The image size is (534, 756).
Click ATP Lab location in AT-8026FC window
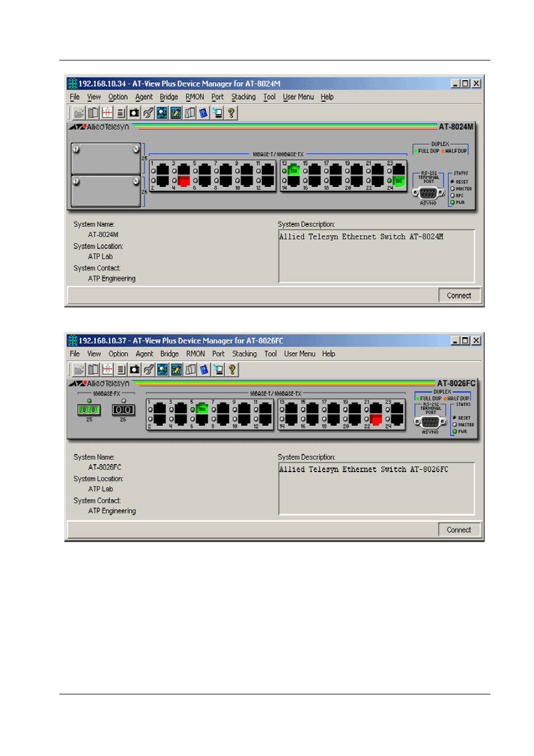100,489
